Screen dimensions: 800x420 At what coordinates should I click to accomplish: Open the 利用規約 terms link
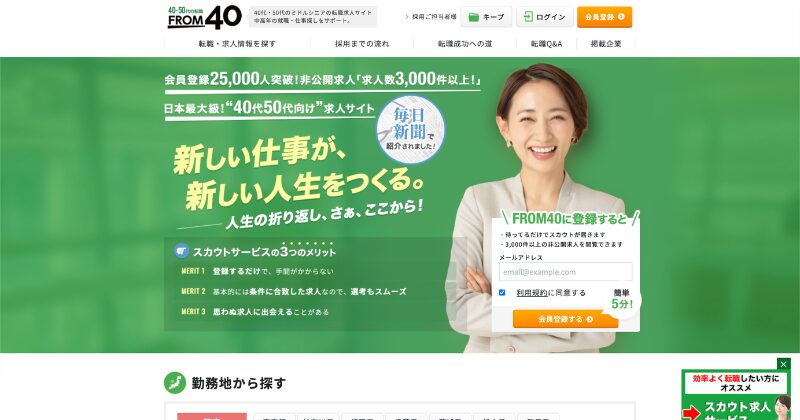532,293
